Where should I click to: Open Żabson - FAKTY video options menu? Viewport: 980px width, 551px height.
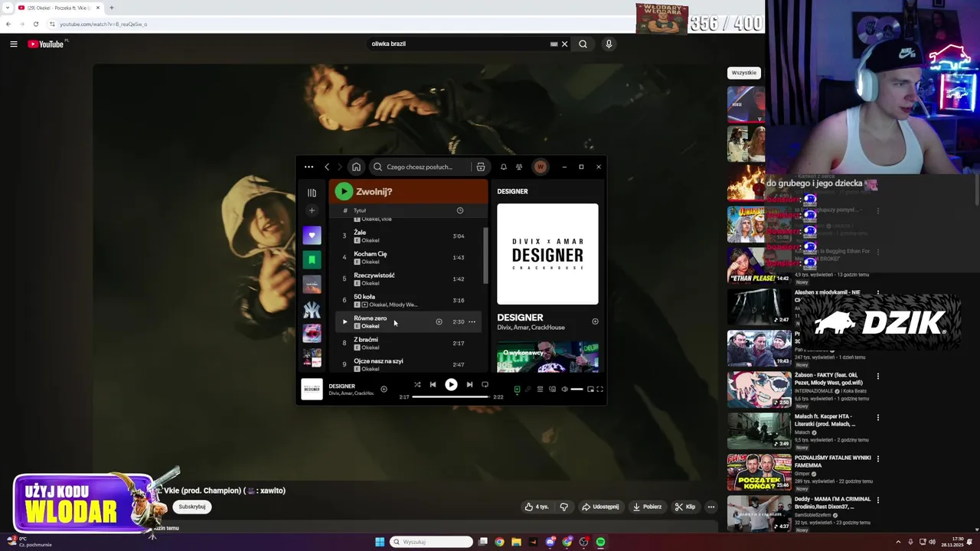click(x=878, y=377)
